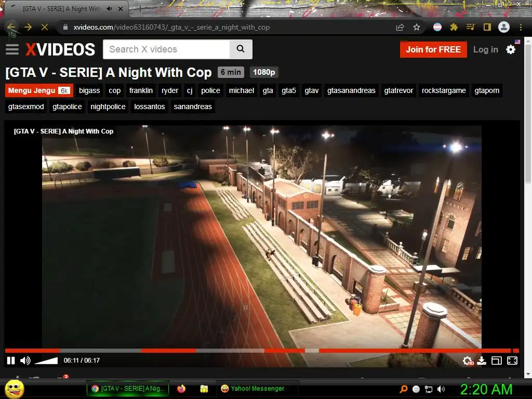Select the nightpolice tag
Screen dimensions: 532x399
point(108,107)
